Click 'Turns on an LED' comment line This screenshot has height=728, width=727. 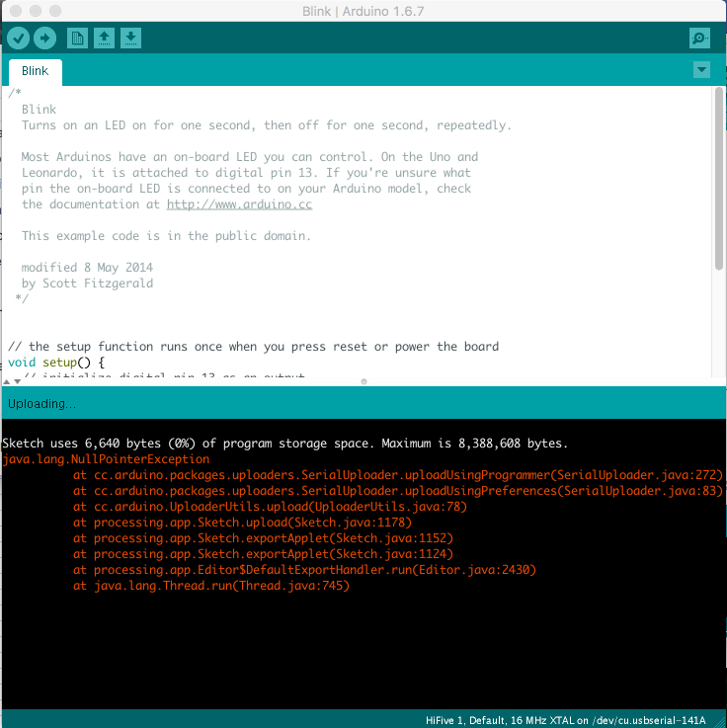267,125
